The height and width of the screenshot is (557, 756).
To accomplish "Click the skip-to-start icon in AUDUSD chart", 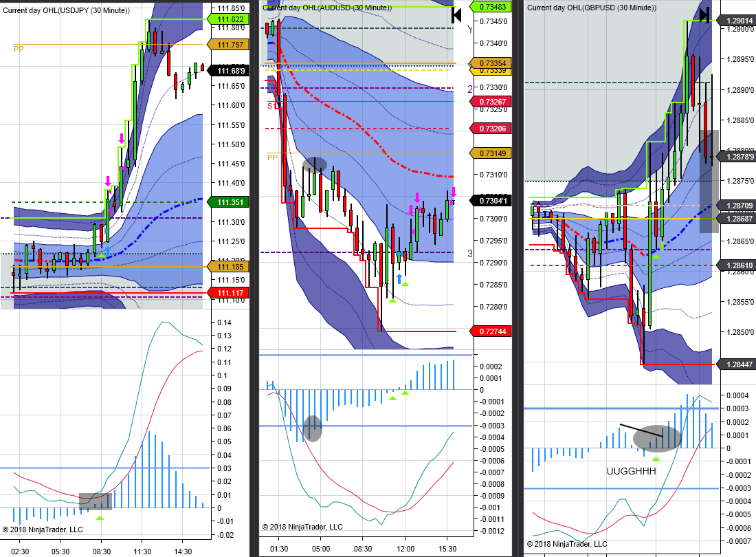I will pos(456,15).
